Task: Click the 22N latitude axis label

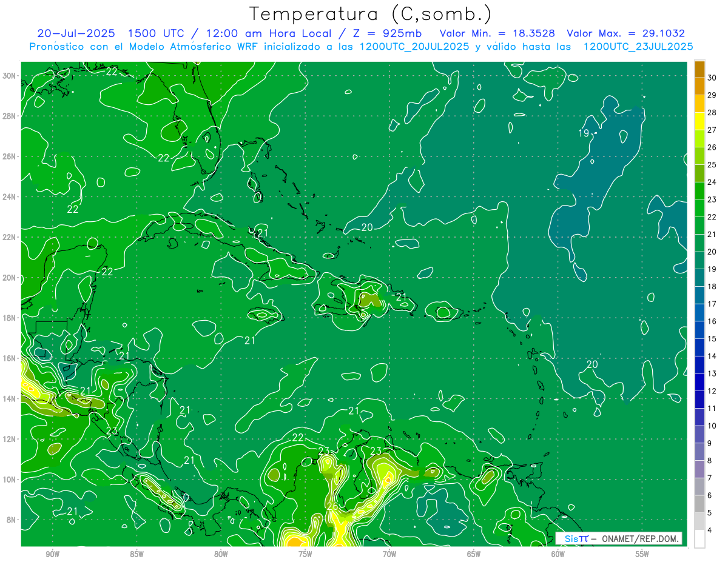Action: (x=10, y=237)
